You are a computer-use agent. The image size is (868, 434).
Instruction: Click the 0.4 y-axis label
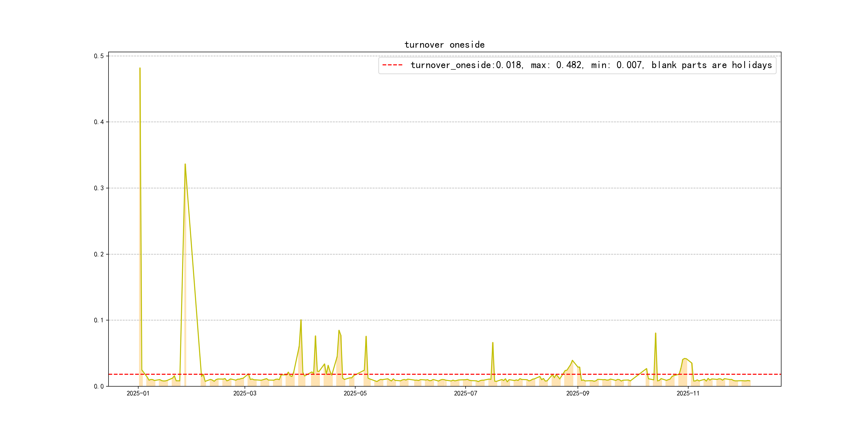point(99,122)
